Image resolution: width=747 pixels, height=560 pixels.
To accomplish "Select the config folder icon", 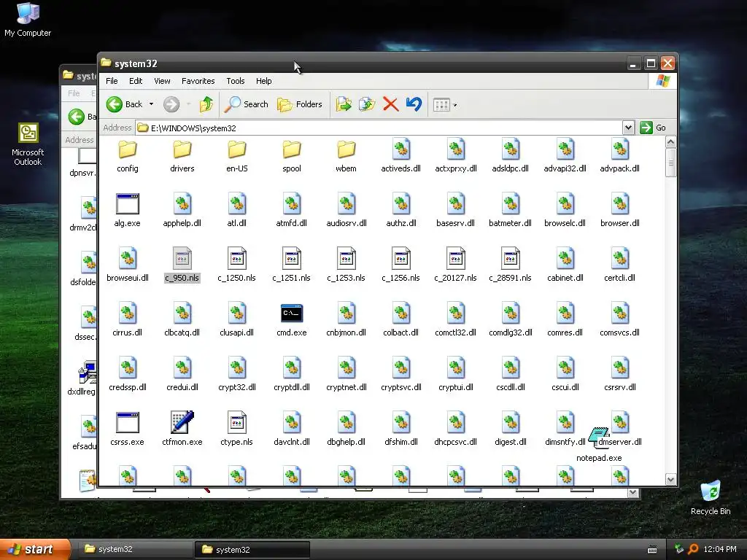I will coord(128,149).
